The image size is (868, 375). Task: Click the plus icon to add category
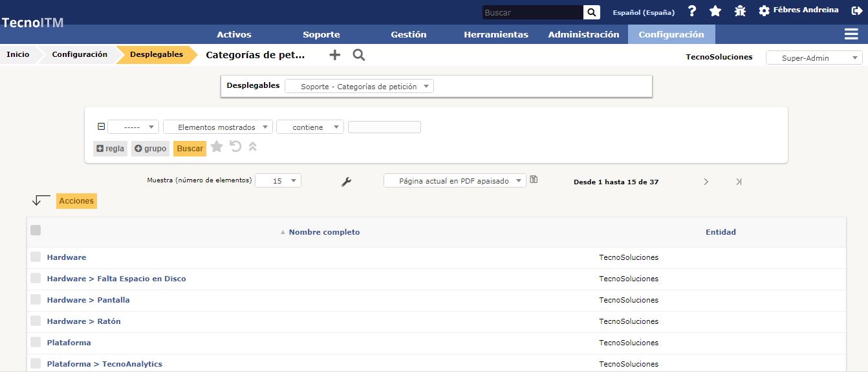click(334, 55)
